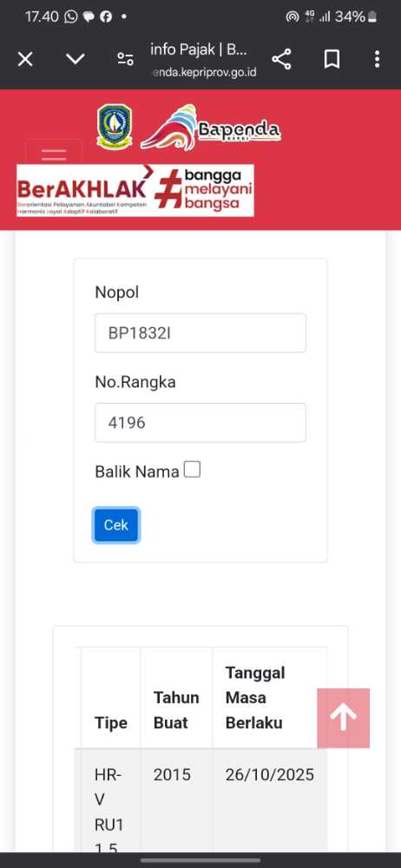Screen dimensions: 401x868
Task: Close the in-app browser tab
Action: pyautogui.click(x=25, y=59)
